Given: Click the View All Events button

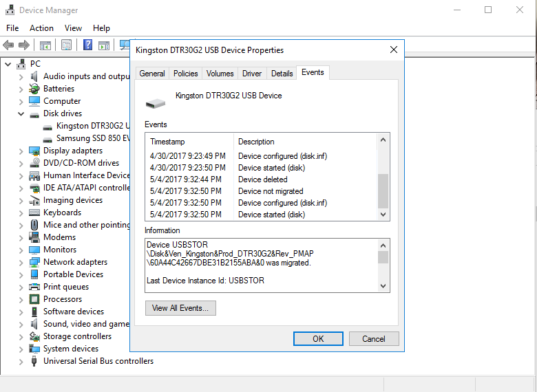Looking at the screenshot, I should coord(180,308).
